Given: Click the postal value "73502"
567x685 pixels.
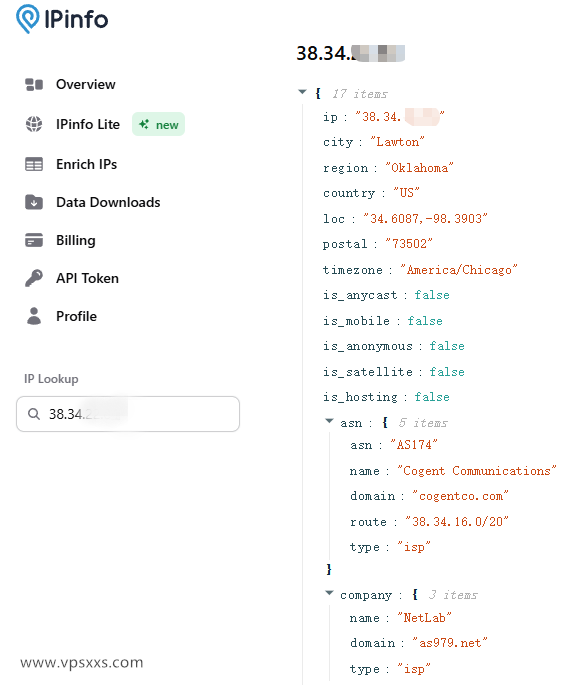Looking at the screenshot, I should [x=409, y=244].
